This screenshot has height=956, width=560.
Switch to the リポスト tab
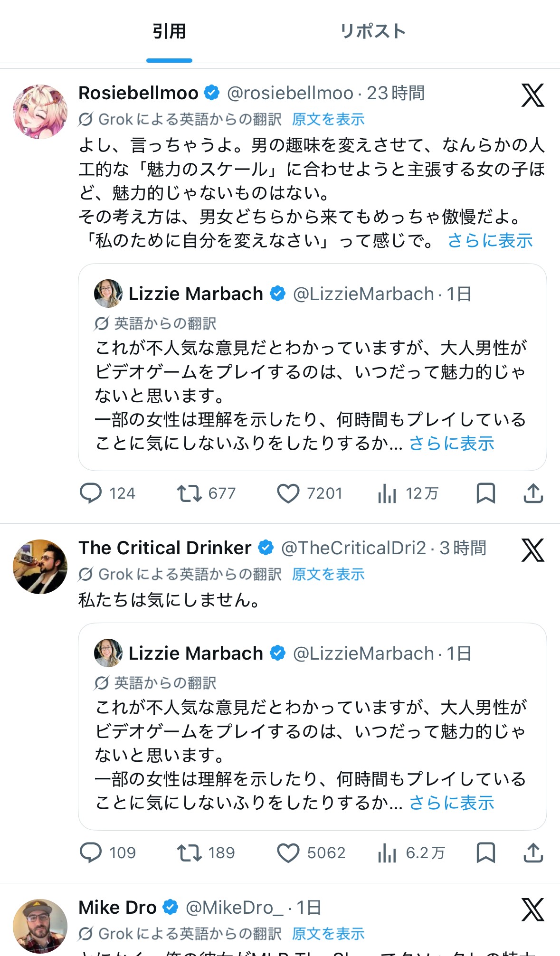click(373, 31)
